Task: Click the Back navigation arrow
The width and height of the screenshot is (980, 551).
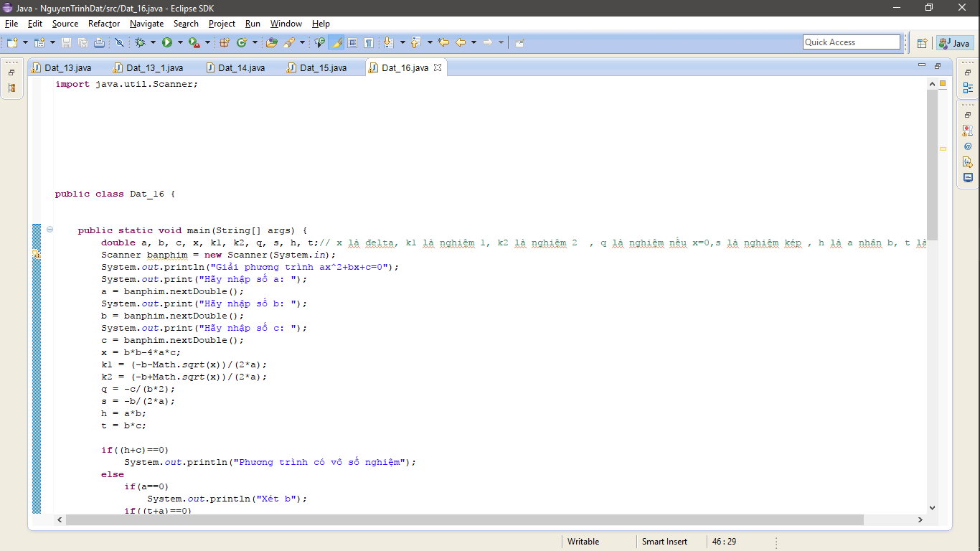Action: [461, 42]
